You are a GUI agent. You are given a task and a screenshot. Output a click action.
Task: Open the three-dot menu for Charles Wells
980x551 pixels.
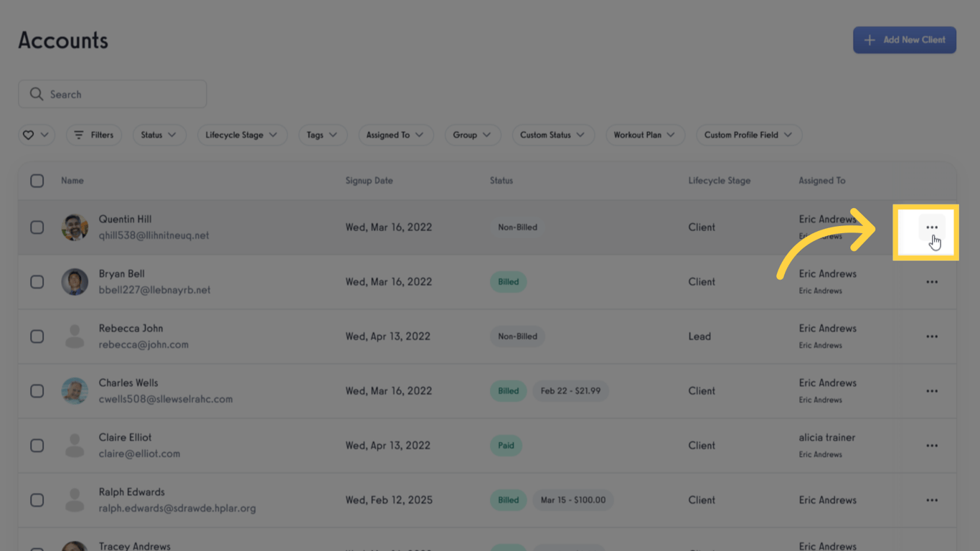(x=931, y=391)
